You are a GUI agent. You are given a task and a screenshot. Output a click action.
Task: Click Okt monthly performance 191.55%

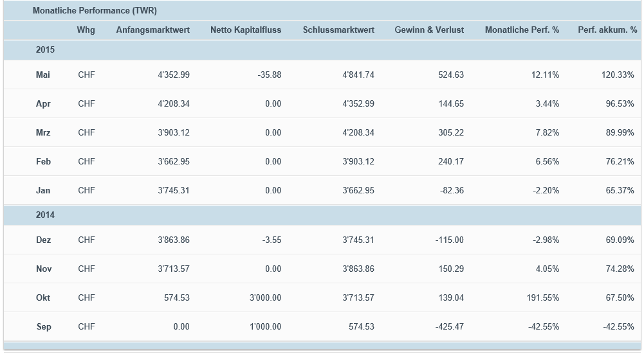[x=543, y=298]
